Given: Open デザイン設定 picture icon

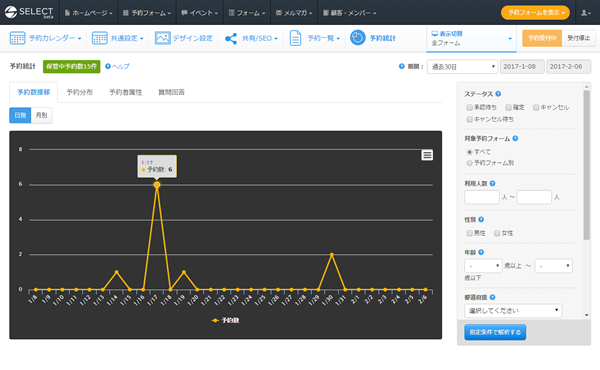Looking at the screenshot, I should tap(163, 38).
